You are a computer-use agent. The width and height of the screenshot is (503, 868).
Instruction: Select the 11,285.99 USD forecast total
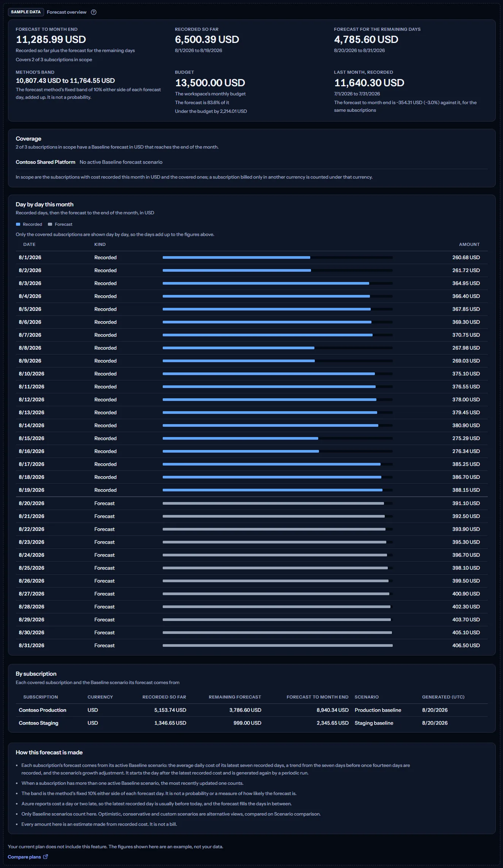(x=51, y=40)
